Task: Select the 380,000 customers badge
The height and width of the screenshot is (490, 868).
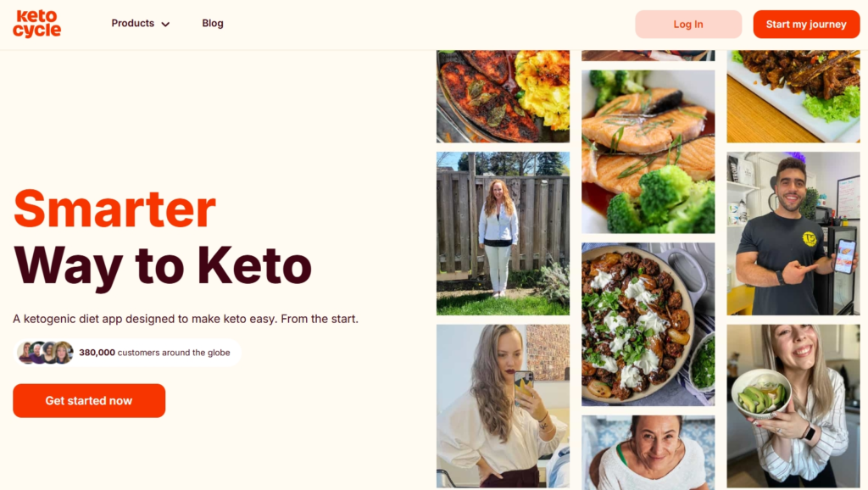Action: click(127, 352)
